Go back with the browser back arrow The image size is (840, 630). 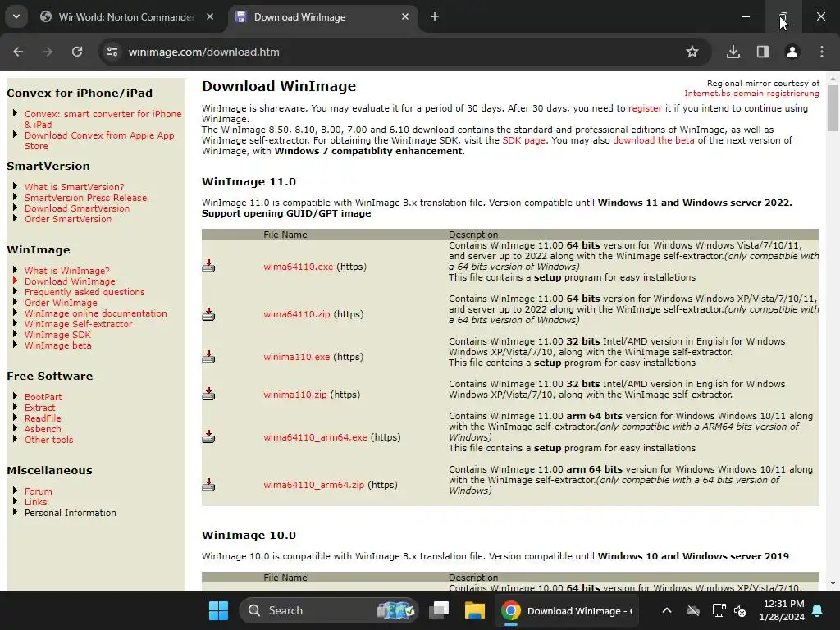pos(18,52)
